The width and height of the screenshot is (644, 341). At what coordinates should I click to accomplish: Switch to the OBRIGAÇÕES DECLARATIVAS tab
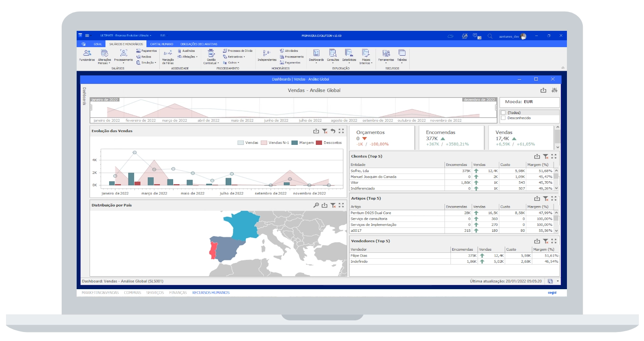pos(199,44)
